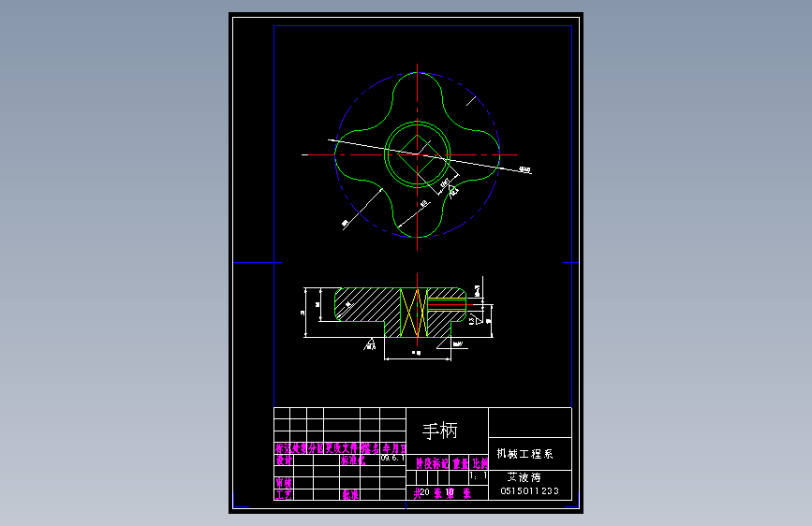This screenshot has width=812, height=526.
Task: Click the 设计 label in title block
Action: [x=284, y=460]
